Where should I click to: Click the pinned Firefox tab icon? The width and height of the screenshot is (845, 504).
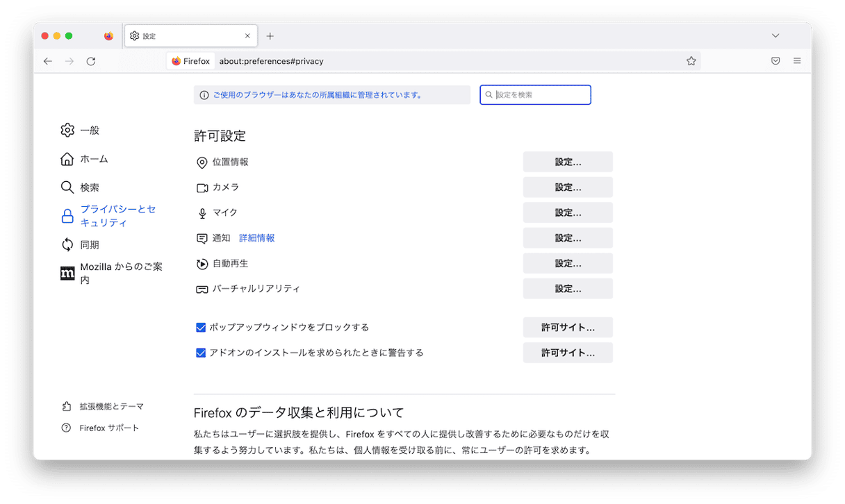[x=108, y=36]
